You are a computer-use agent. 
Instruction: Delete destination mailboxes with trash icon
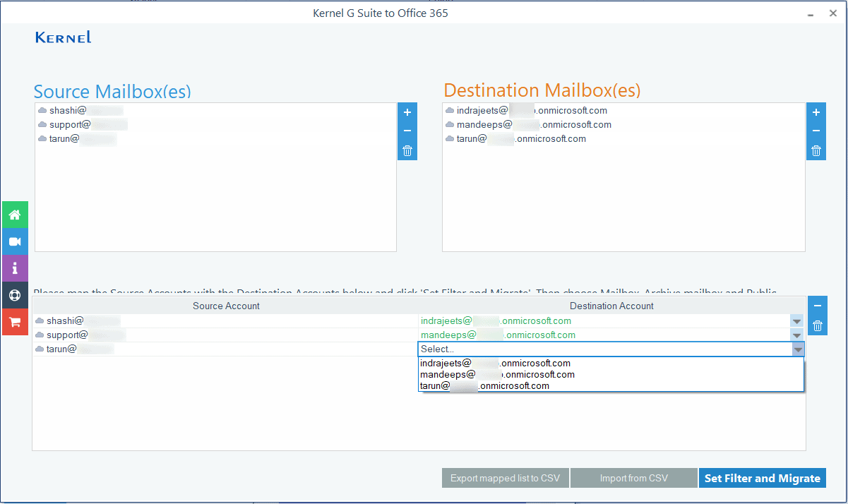tap(816, 150)
